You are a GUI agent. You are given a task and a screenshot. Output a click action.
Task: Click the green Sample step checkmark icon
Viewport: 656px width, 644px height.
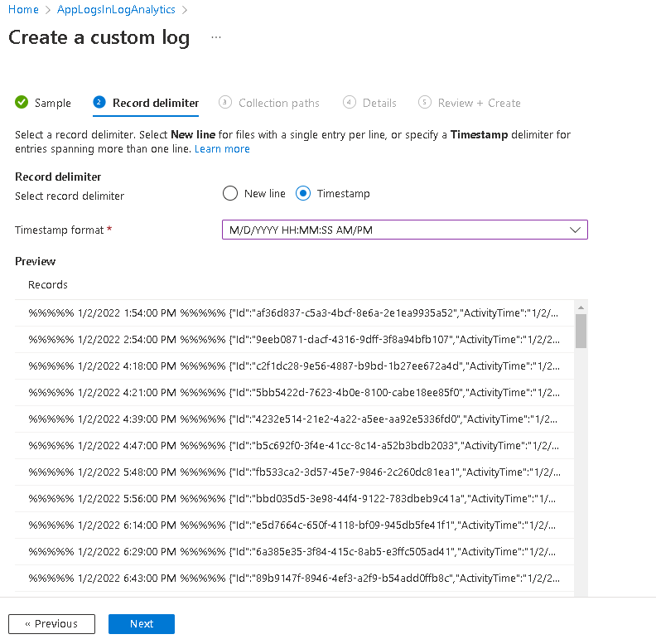(x=22, y=103)
